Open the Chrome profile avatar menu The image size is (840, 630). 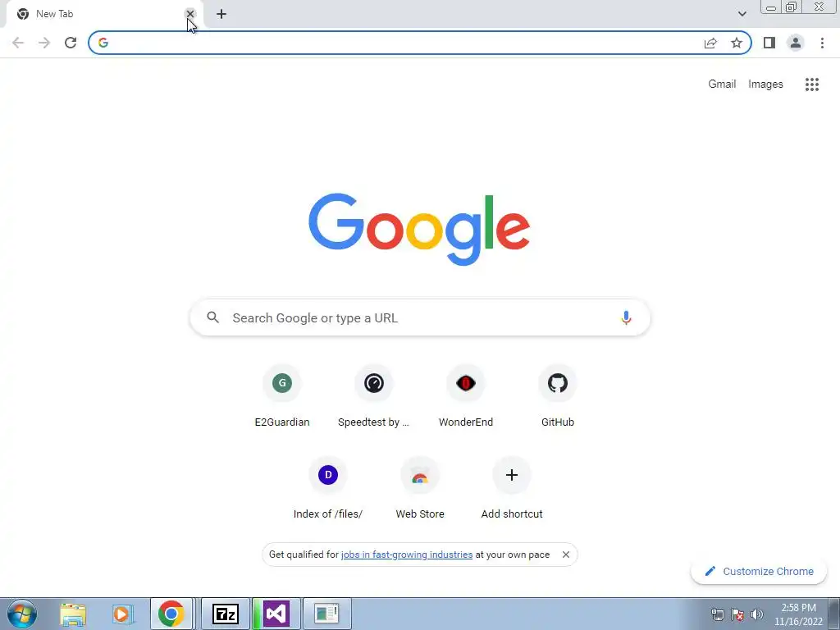(796, 43)
